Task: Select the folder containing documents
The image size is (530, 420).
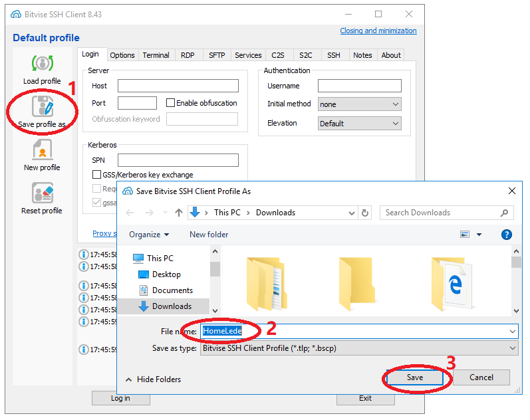Action: 267,284
